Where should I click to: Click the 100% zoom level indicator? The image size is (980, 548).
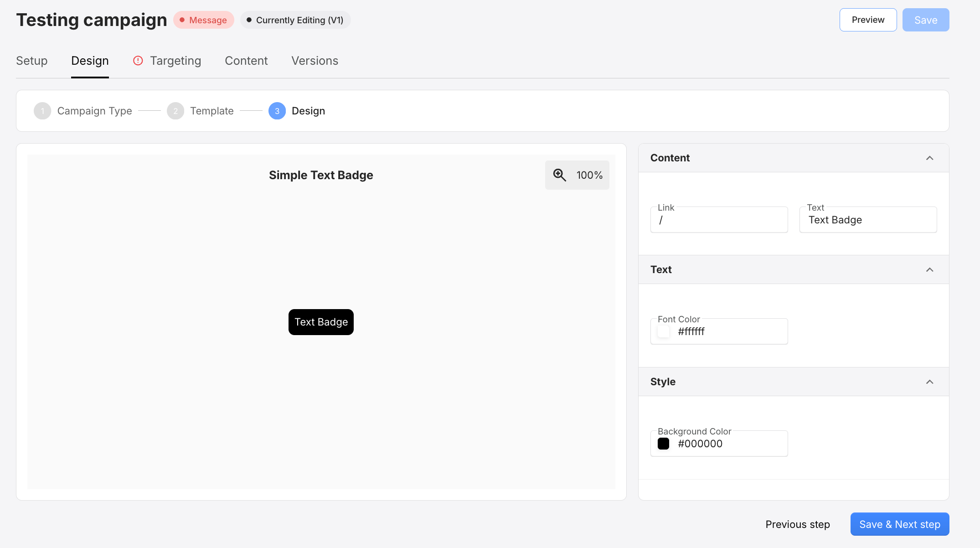point(589,175)
